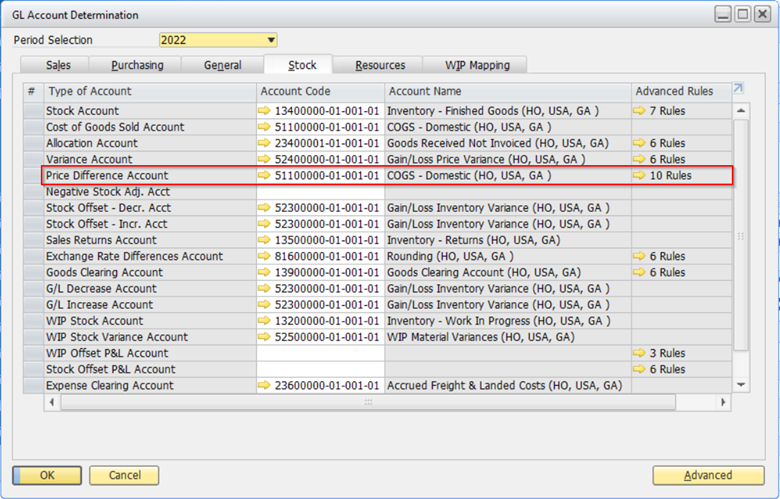Click the table's vertical scrollbar down arrow
Image resolution: width=780 pixels, height=499 pixels.
741,385
